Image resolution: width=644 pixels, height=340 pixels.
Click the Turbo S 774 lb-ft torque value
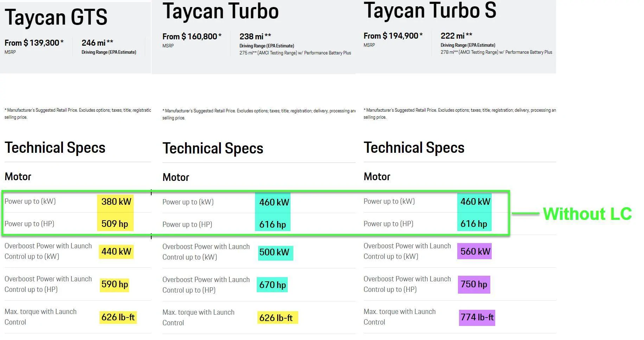coord(477,317)
